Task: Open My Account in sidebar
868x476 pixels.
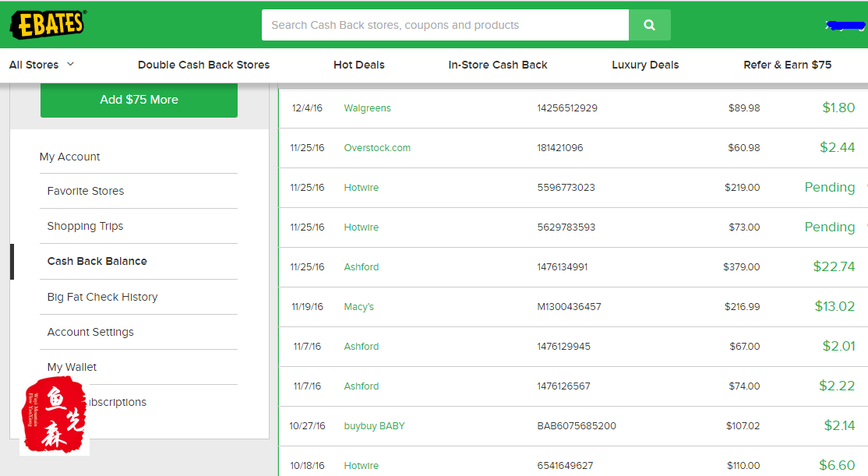Action: point(70,157)
